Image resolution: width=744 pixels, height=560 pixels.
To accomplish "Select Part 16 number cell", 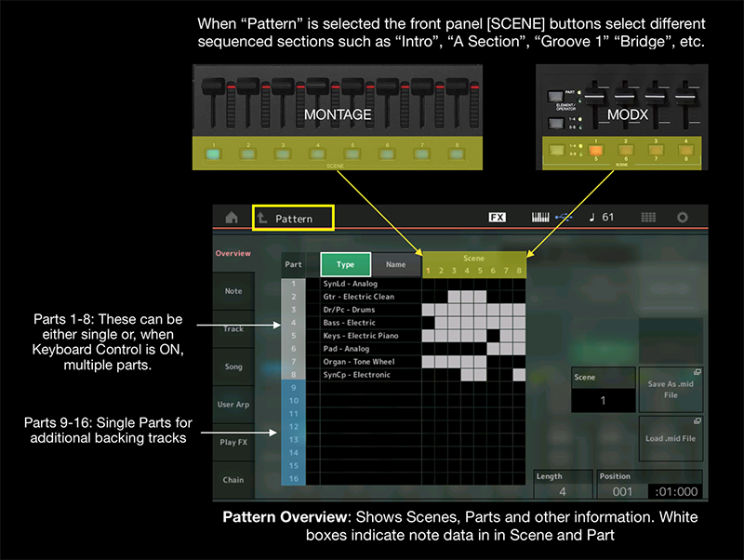I will click(x=293, y=479).
